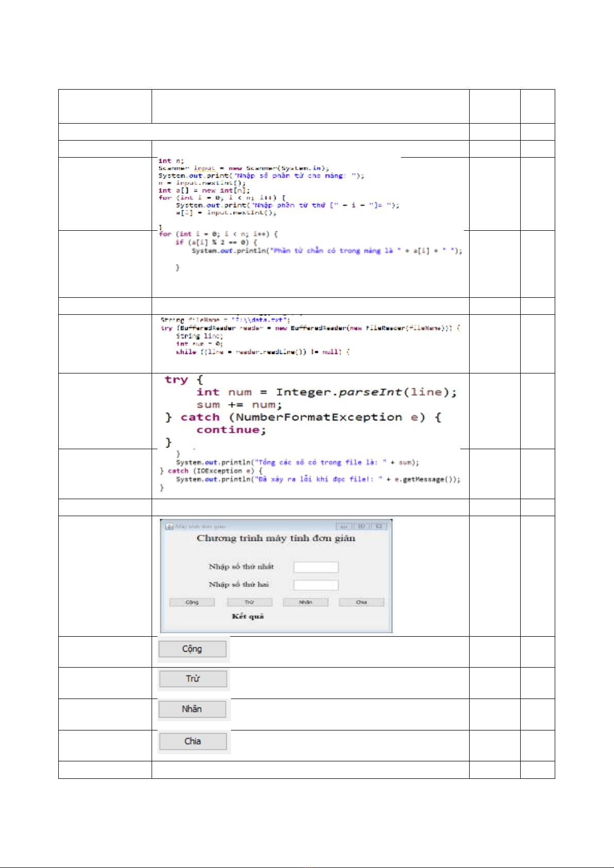
Task: Click the code line 'int n;'
Action: click(x=171, y=161)
